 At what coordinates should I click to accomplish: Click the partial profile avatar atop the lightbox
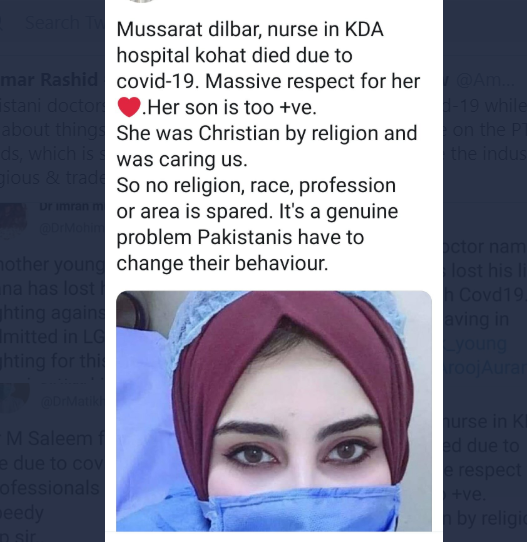tap(141, 1)
